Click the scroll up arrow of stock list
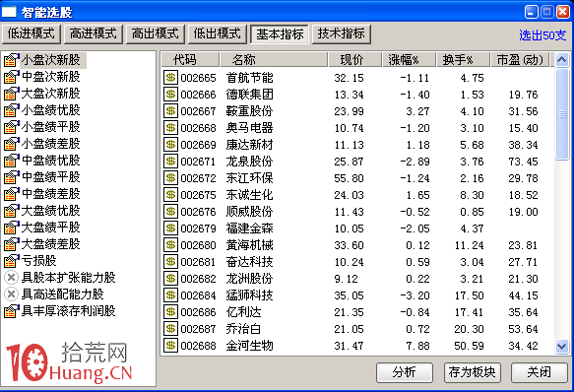This screenshot has height=392, width=574. [562, 60]
